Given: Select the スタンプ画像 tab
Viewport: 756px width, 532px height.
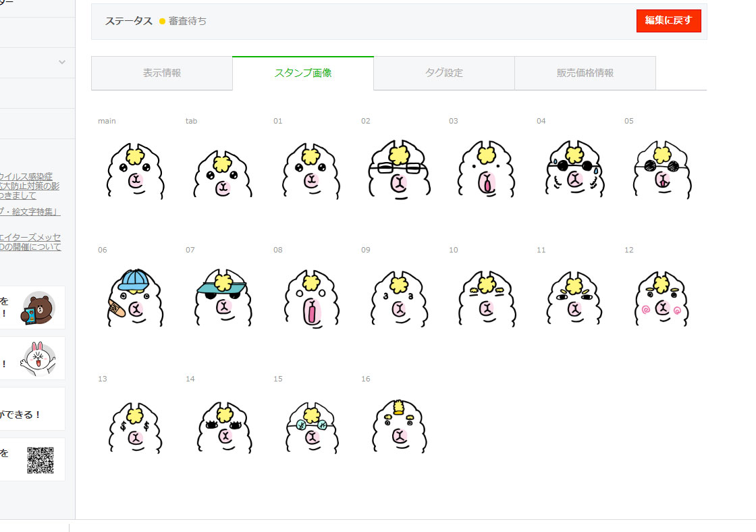Looking at the screenshot, I should [303, 73].
